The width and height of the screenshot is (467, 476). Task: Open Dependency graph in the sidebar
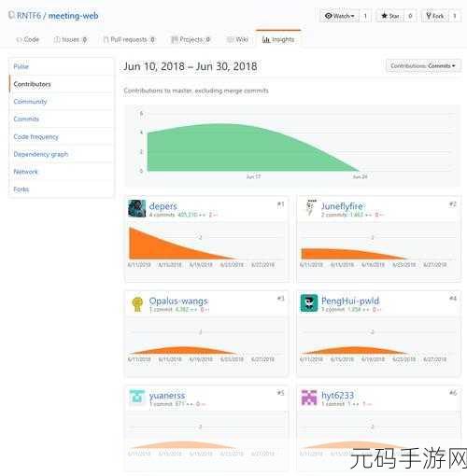pos(62,154)
